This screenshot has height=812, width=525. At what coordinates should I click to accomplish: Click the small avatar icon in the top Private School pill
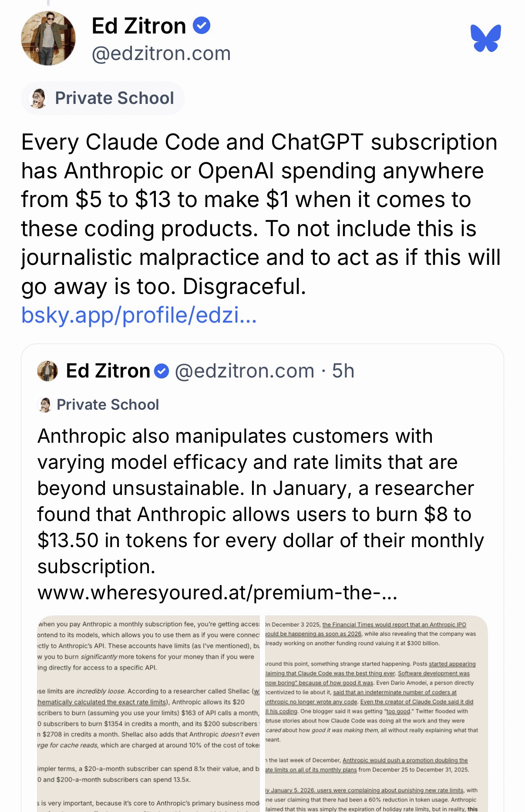[x=38, y=98]
